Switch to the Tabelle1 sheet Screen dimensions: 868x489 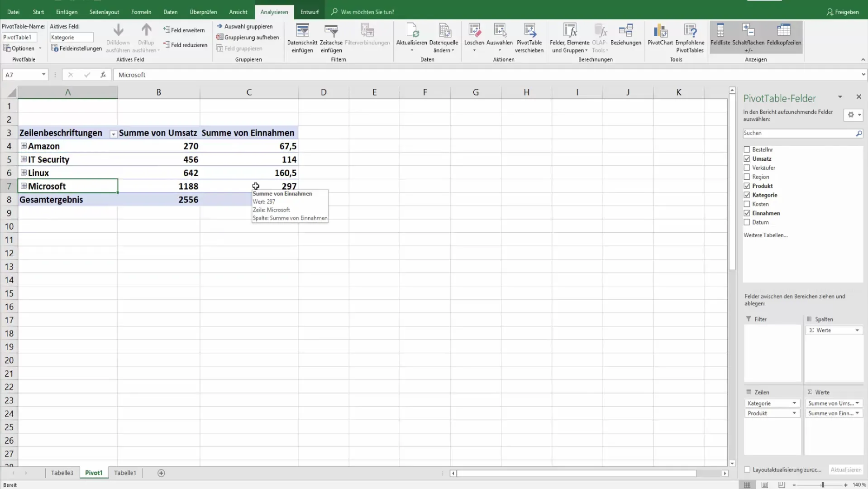tap(125, 473)
